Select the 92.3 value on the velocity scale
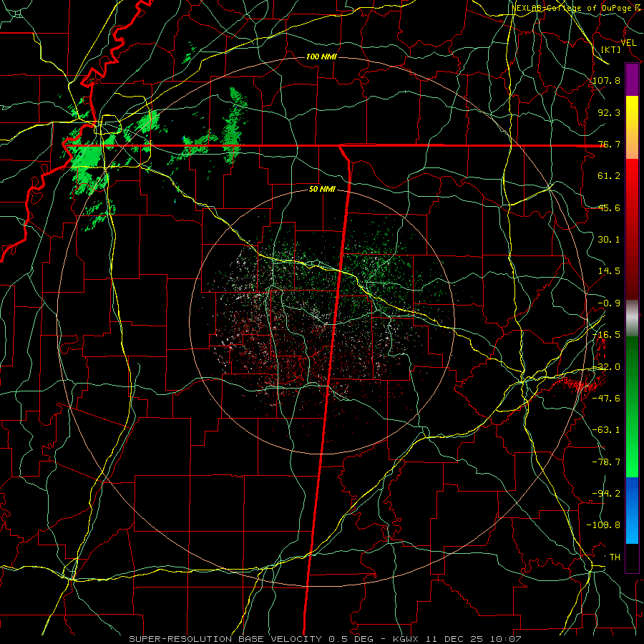This screenshot has width=644, height=644. pos(609,112)
